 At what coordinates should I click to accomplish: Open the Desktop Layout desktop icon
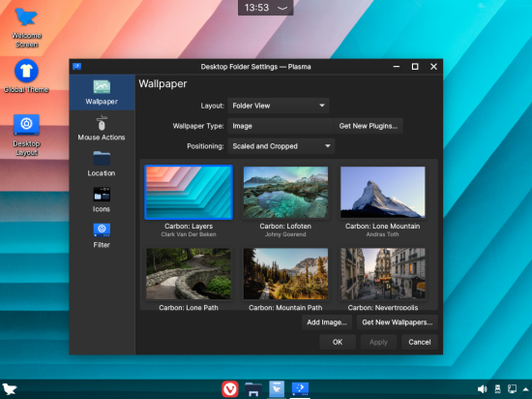coord(26,136)
